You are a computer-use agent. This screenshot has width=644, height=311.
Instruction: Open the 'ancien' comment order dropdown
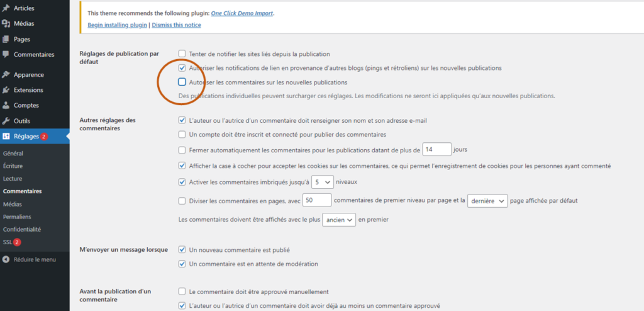[x=338, y=220]
